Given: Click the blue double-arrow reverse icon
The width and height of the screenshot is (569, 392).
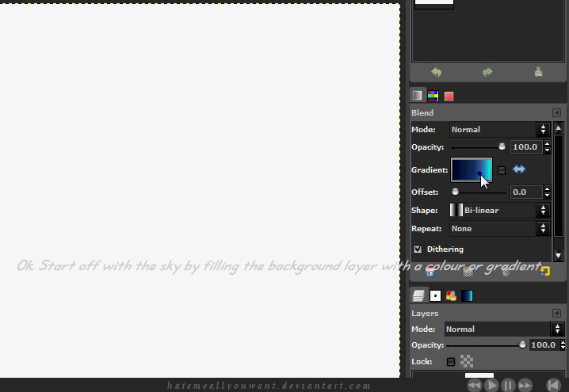Looking at the screenshot, I should [x=519, y=169].
